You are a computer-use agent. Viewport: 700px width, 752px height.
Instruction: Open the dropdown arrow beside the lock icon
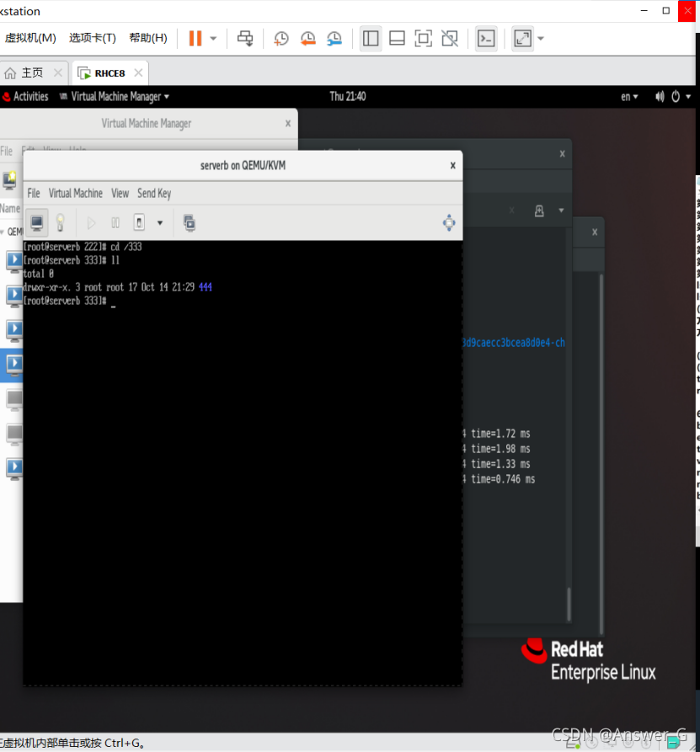coord(561,210)
